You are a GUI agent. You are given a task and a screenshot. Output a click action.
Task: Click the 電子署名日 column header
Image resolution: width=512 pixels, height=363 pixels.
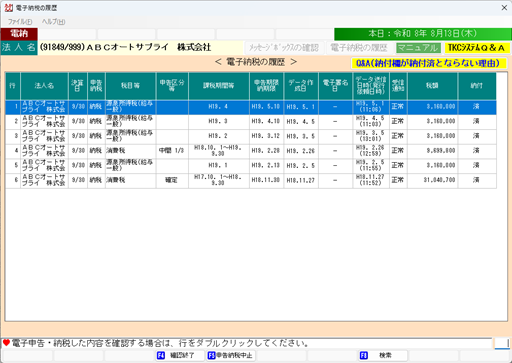pos(335,86)
